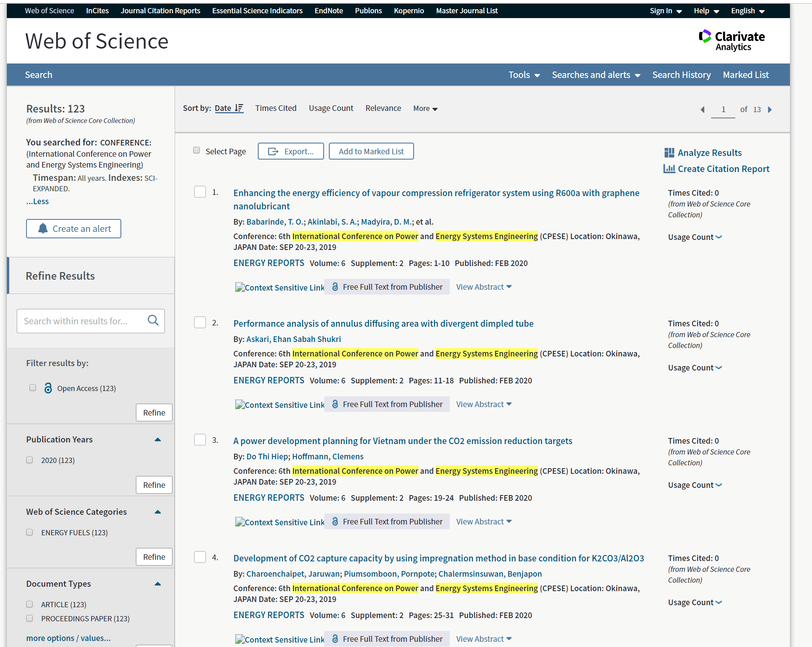Open Essential Science Indicators in top bar
Image resolution: width=812 pixels, height=647 pixels.
[x=257, y=11]
